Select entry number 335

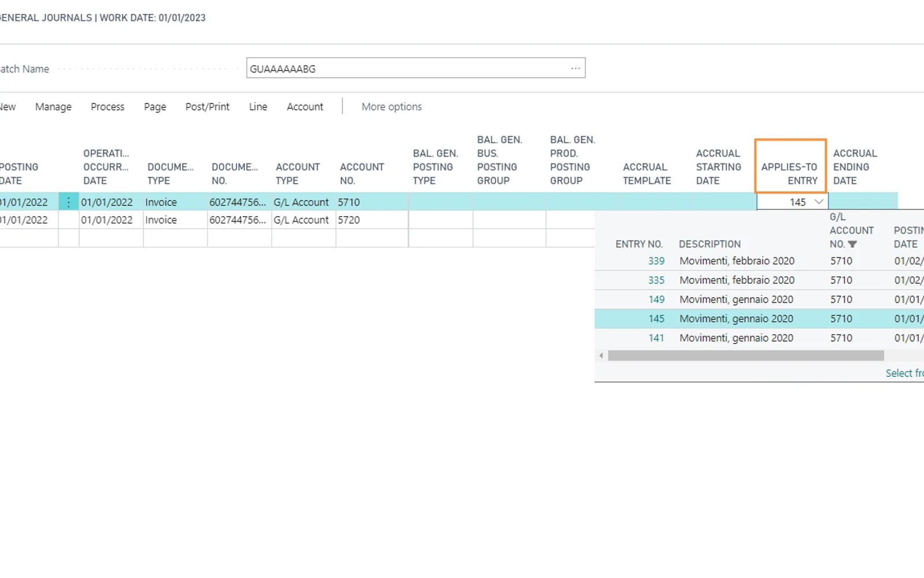[656, 280]
